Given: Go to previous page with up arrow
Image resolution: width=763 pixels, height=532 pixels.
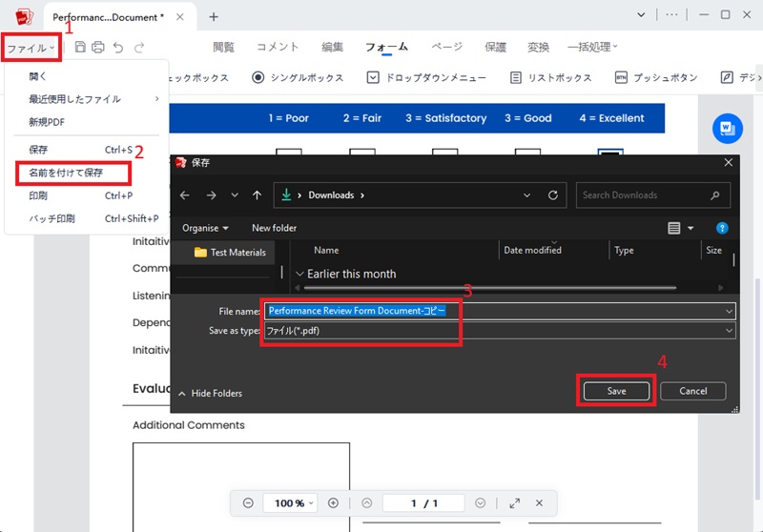Looking at the screenshot, I should [x=367, y=502].
